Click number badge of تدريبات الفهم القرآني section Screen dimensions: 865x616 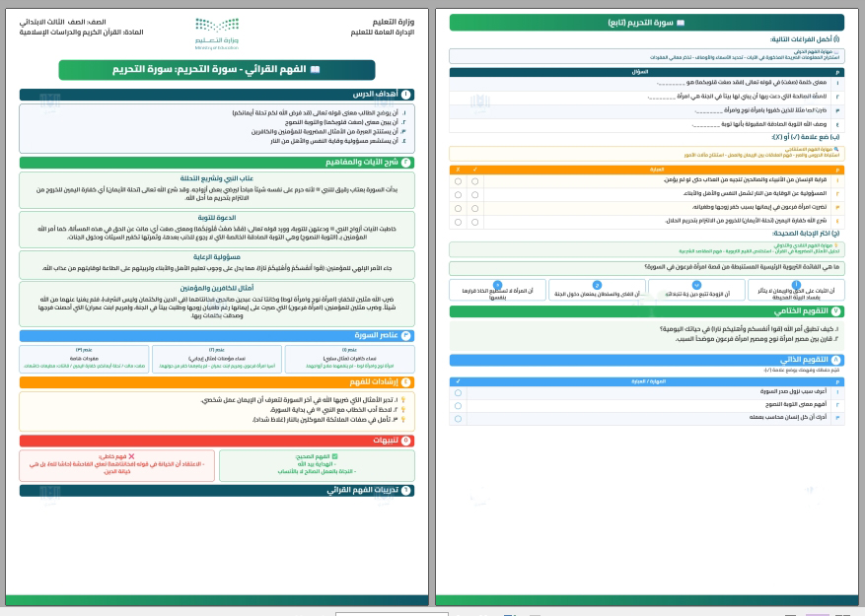point(406,490)
